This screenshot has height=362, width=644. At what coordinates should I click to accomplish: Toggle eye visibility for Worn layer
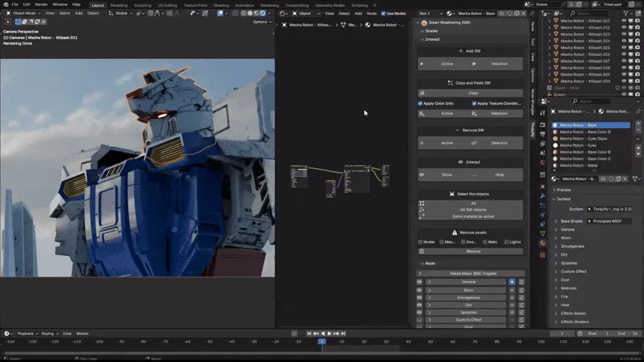(419, 290)
